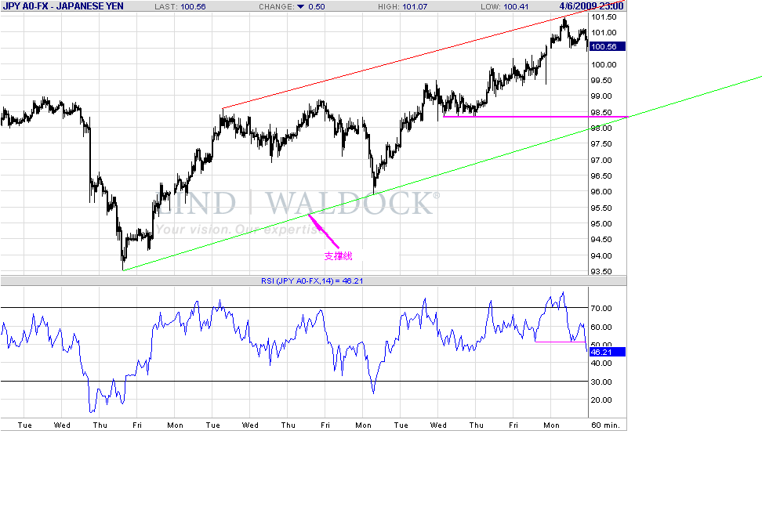Click the 100.00 price axis label
The width and height of the screenshot is (762, 532).
pos(604,64)
